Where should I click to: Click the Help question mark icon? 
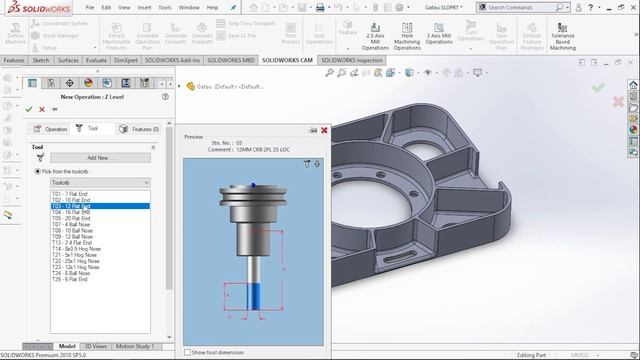[x=591, y=7]
